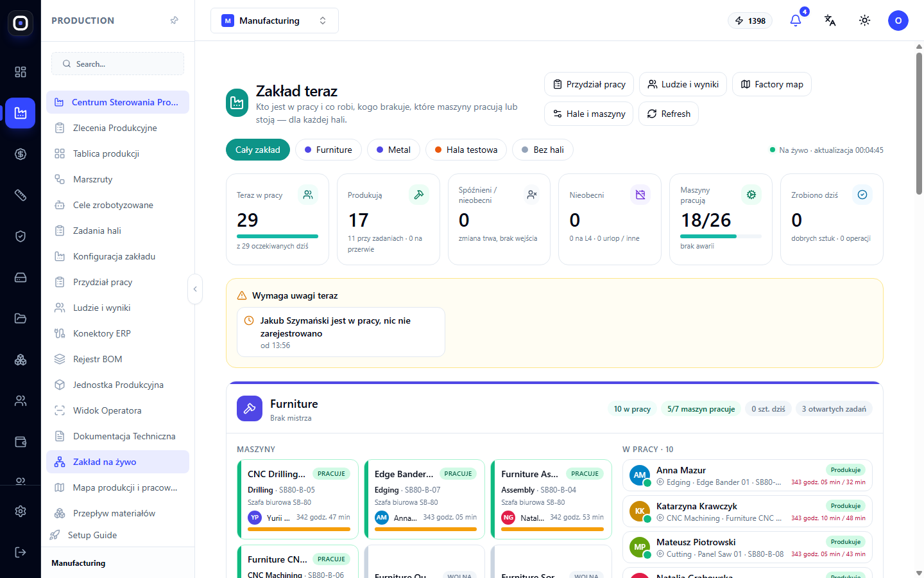924x578 pixels.
Task: Click the Maszyny pracują progress bar
Action: pyautogui.click(x=721, y=236)
